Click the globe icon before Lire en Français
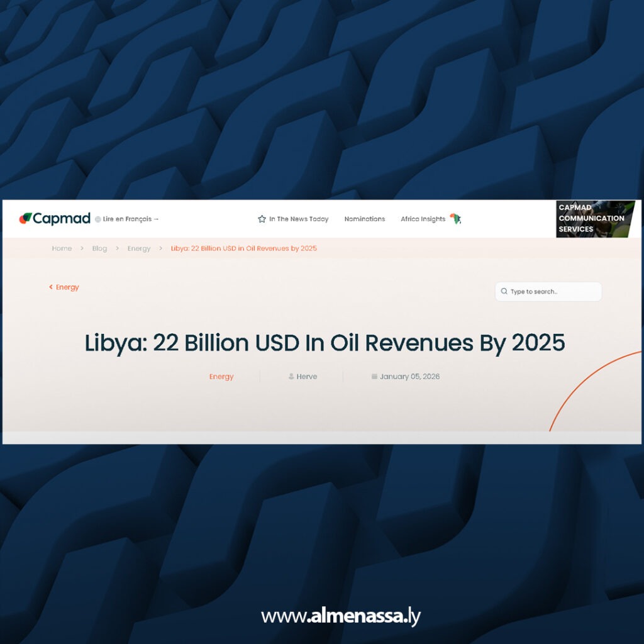Image resolution: width=644 pixels, height=644 pixels. [98, 219]
